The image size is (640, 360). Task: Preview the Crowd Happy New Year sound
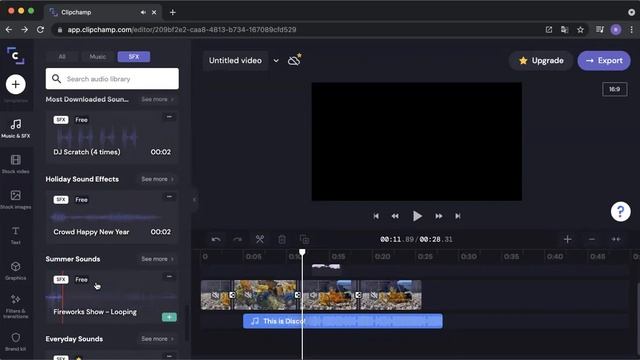click(112, 218)
